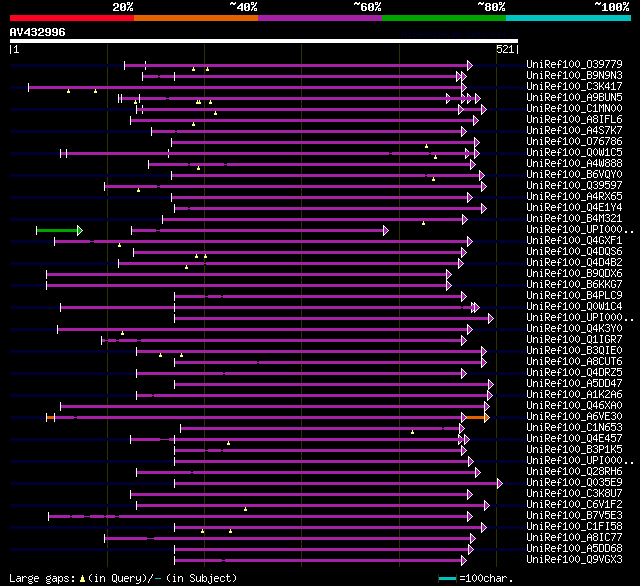Screen dimensions: 640x586
Task: Open hit UniRef100_O39779
Action: (x=574, y=64)
